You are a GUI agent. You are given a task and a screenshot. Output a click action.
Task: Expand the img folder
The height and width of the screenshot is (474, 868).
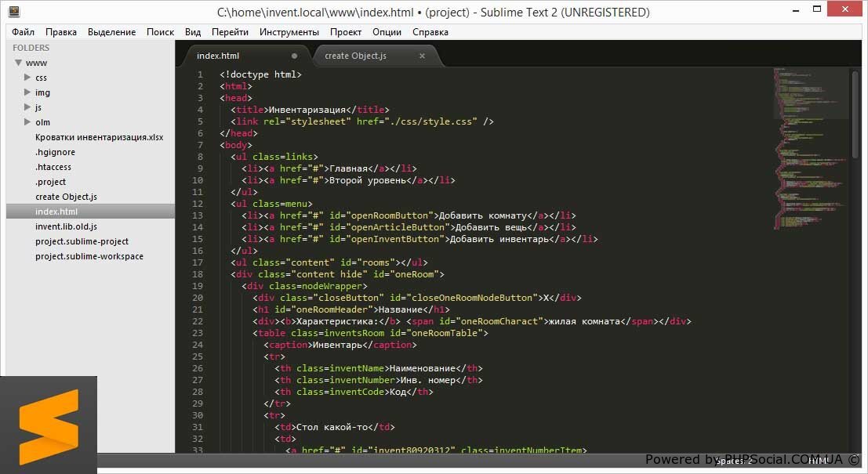click(27, 92)
